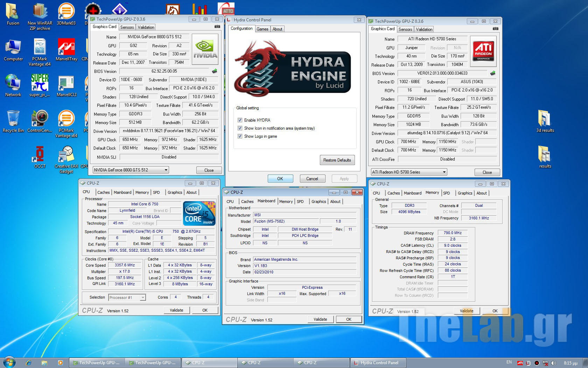Launch super_pi desktop shortcut
The image size is (588, 368).
pyautogui.click(x=40, y=86)
